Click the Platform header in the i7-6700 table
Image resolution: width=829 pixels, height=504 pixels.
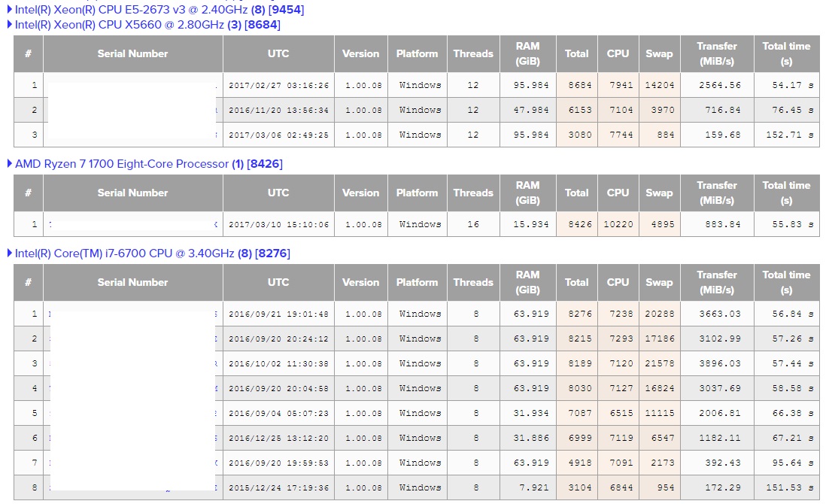418,282
